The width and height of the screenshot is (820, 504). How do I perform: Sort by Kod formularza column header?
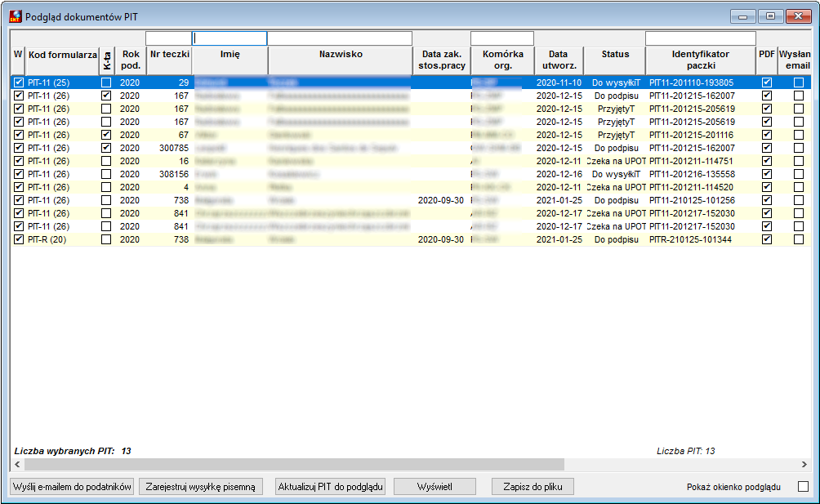62,60
